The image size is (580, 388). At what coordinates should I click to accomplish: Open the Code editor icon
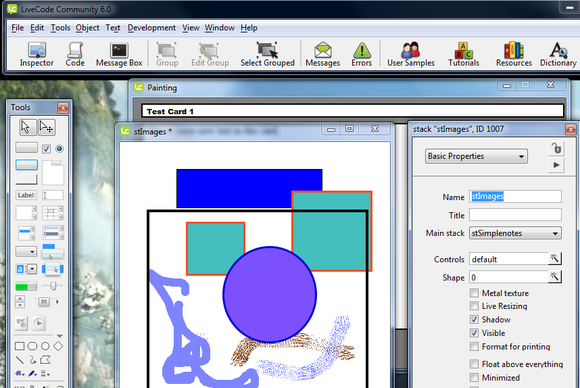[75, 54]
